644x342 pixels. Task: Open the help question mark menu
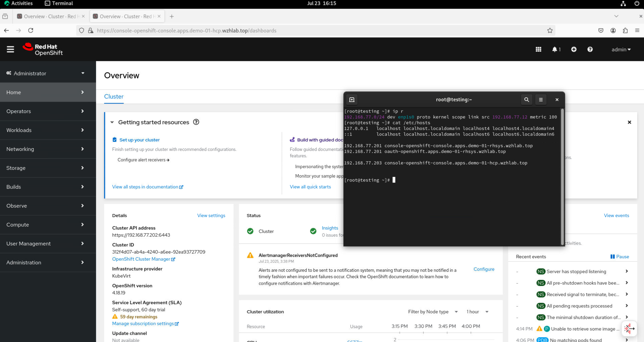point(590,49)
